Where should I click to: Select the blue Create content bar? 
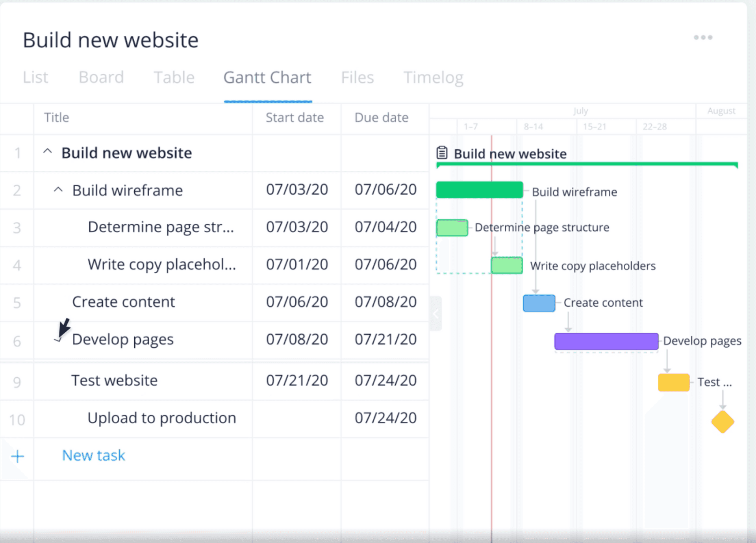[x=539, y=303]
